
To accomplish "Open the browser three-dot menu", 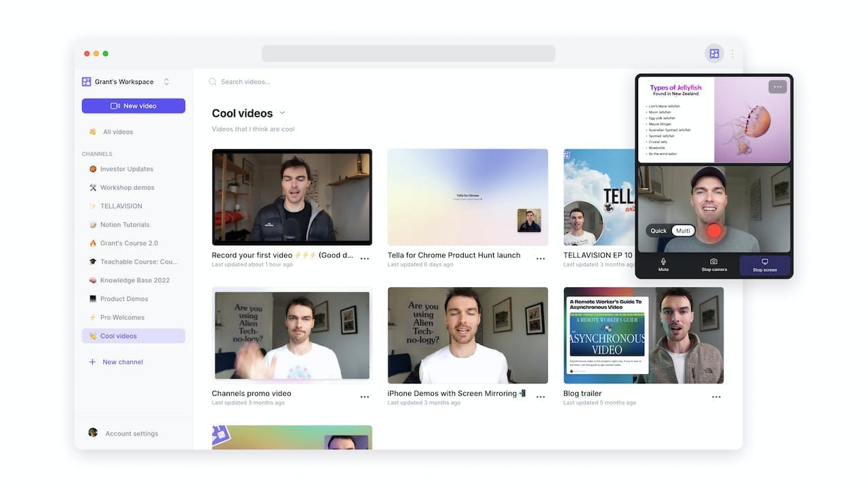I will (732, 54).
